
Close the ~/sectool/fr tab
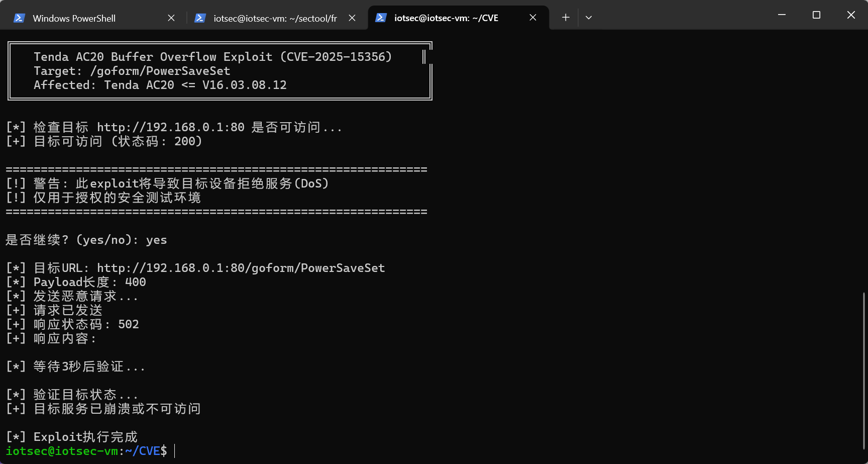tap(352, 18)
